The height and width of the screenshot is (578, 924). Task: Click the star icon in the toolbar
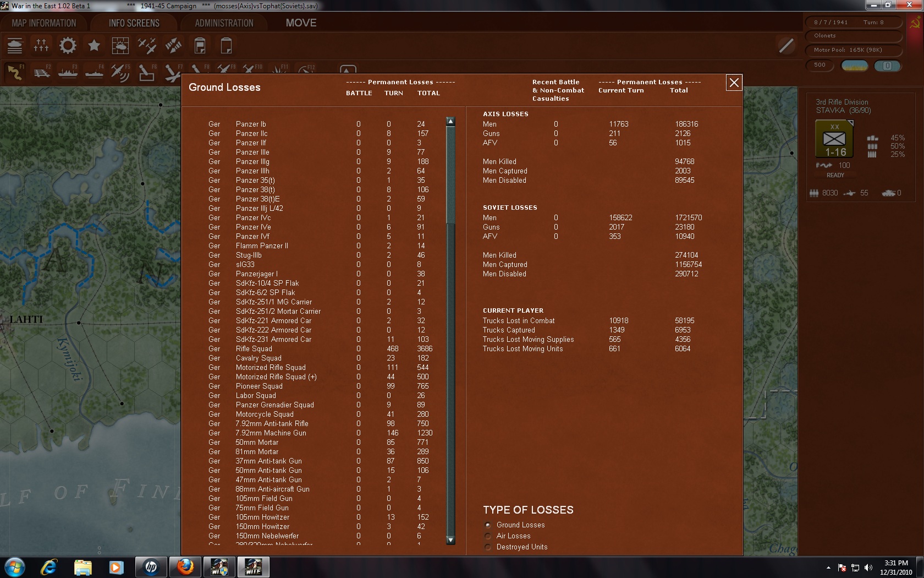(94, 46)
